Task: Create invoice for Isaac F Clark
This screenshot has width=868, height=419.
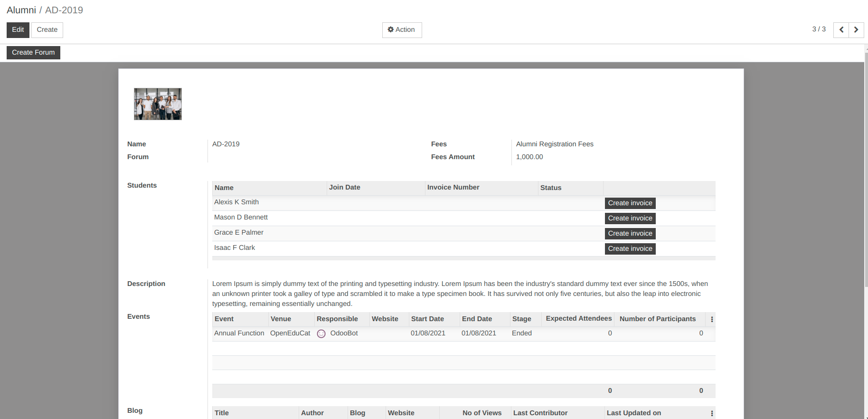Action: (x=630, y=248)
